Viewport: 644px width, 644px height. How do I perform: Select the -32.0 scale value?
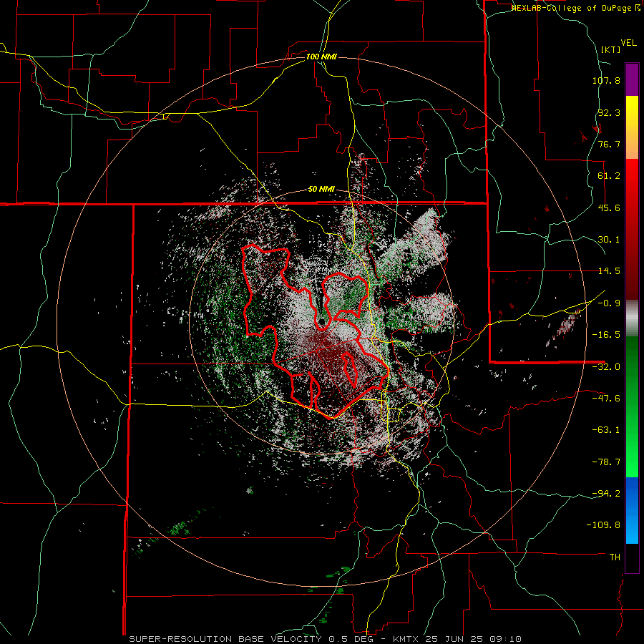click(606, 367)
